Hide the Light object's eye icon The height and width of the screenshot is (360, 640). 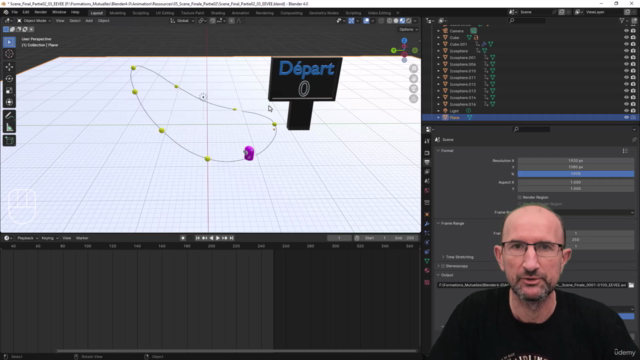click(x=626, y=111)
